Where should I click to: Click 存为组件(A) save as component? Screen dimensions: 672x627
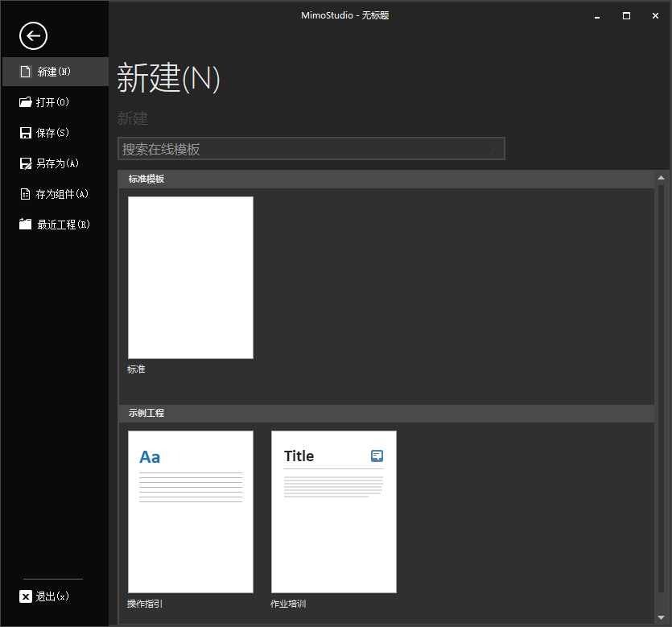coord(61,194)
